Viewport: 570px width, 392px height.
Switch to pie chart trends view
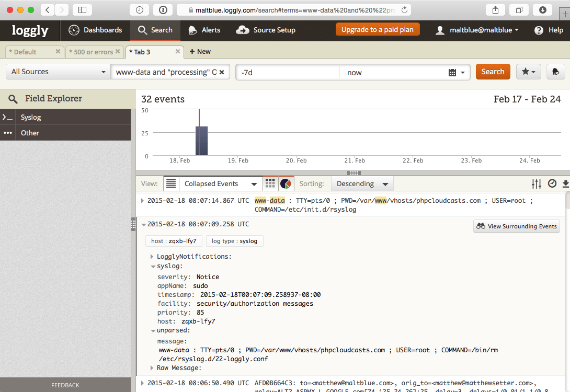point(286,183)
